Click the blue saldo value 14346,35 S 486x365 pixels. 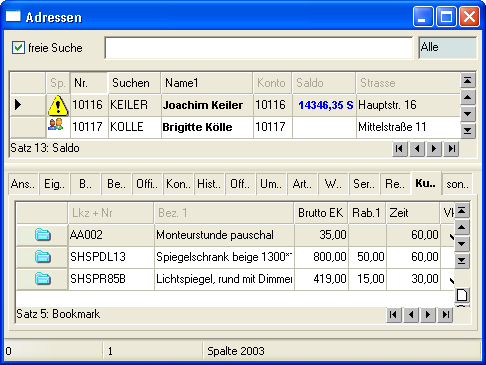pyautogui.click(x=326, y=105)
